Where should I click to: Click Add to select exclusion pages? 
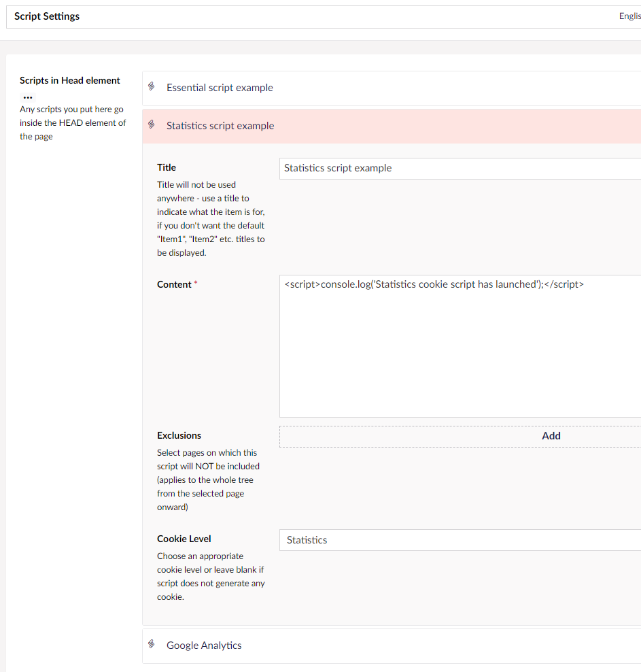[551, 436]
